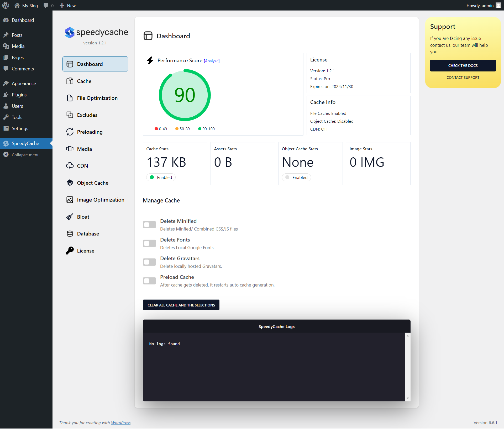Click the Tools wrench icon in sidebar
504x429 pixels.
pos(6,117)
